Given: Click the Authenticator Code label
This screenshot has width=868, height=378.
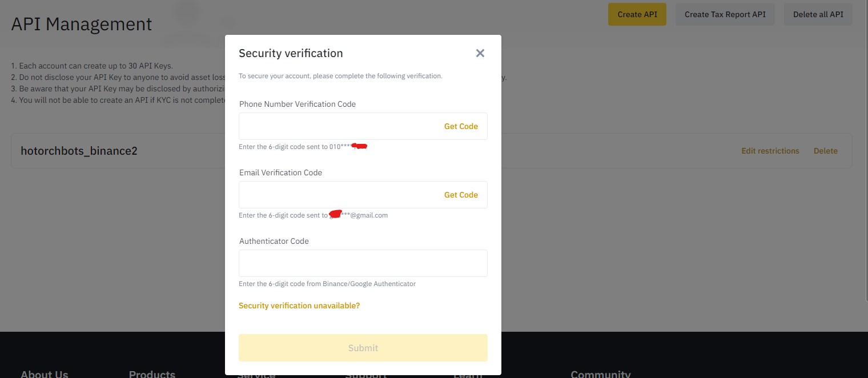Looking at the screenshot, I should click(274, 241).
